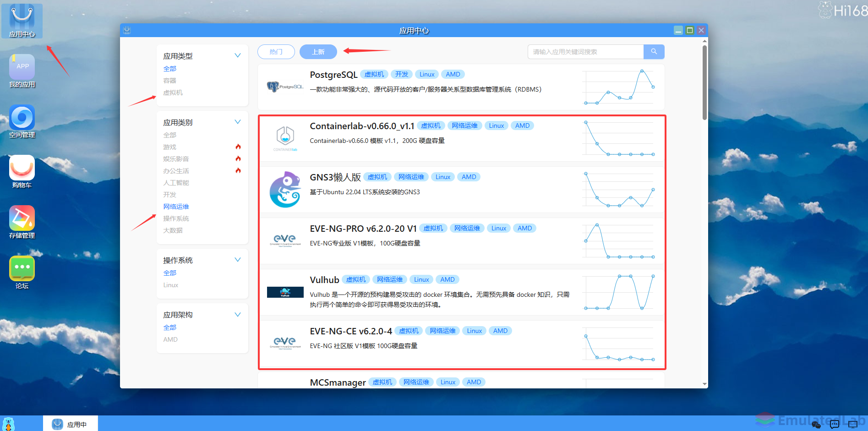Image resolution: width=868 pixels, height=431 pixels.
Task: Click the 网络运维 tag on GNS3懒人版
Action: tap(411, 177)
